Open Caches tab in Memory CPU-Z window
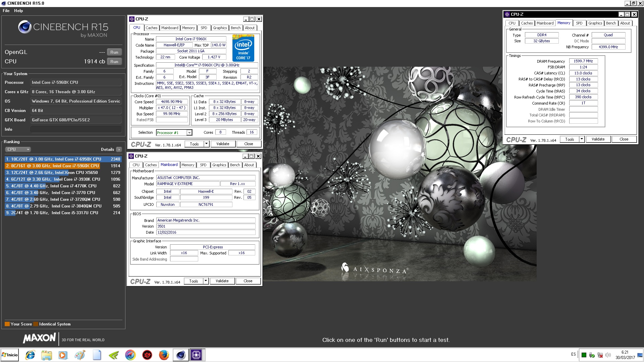The image size is (644, 362). [527, 23]
